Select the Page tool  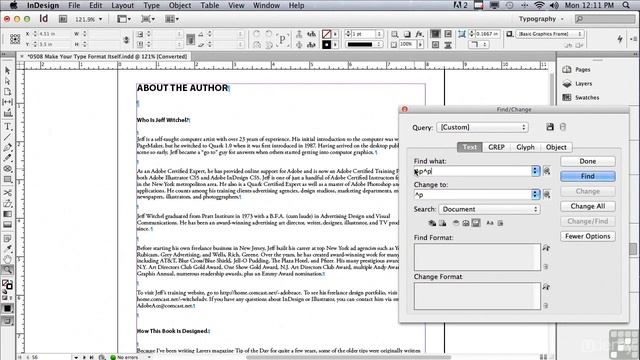[7, 92]
